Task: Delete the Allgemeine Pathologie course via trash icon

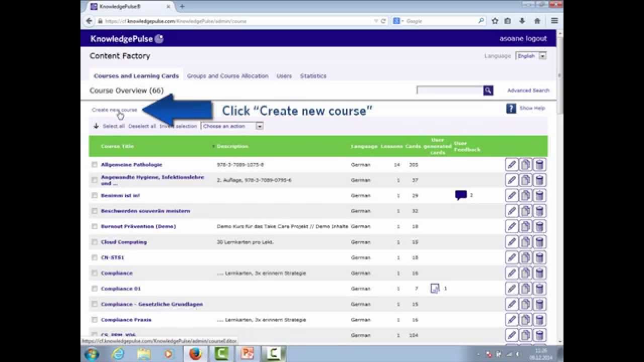Action: coord(540,164)
